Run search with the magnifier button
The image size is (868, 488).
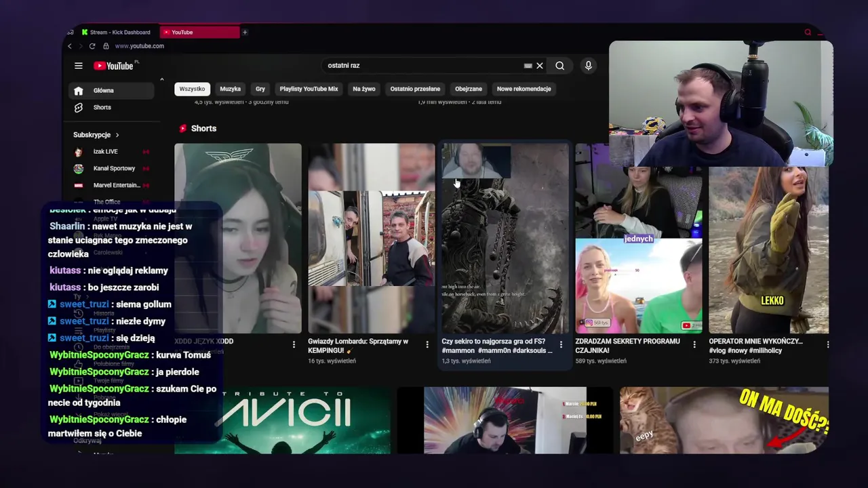(559, 66)
